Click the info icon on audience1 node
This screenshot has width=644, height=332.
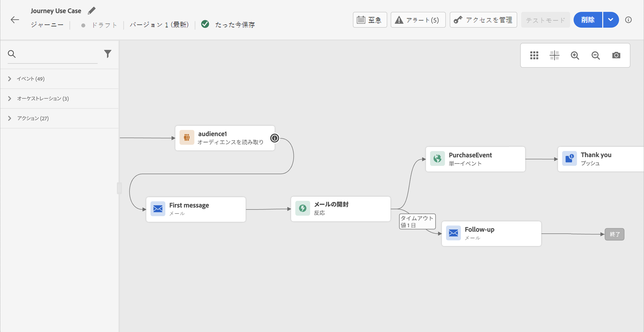275,138
